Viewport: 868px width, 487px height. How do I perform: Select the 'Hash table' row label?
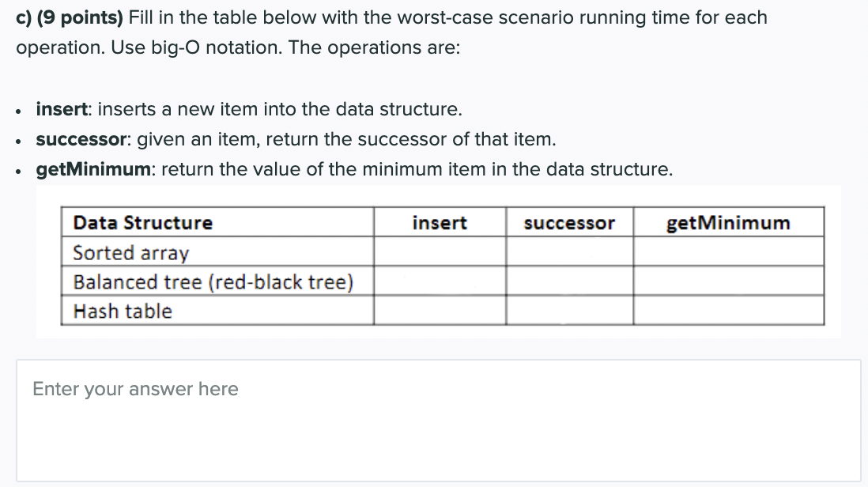click(123, 311)
